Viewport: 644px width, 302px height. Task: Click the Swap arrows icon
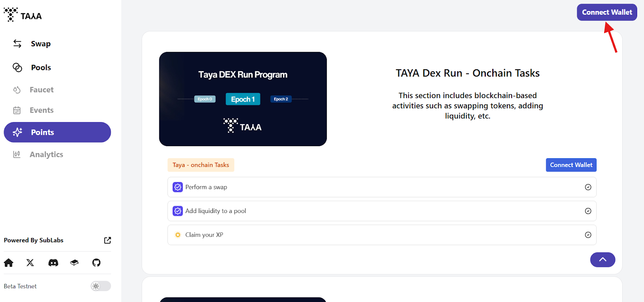(x=17, y=43)
